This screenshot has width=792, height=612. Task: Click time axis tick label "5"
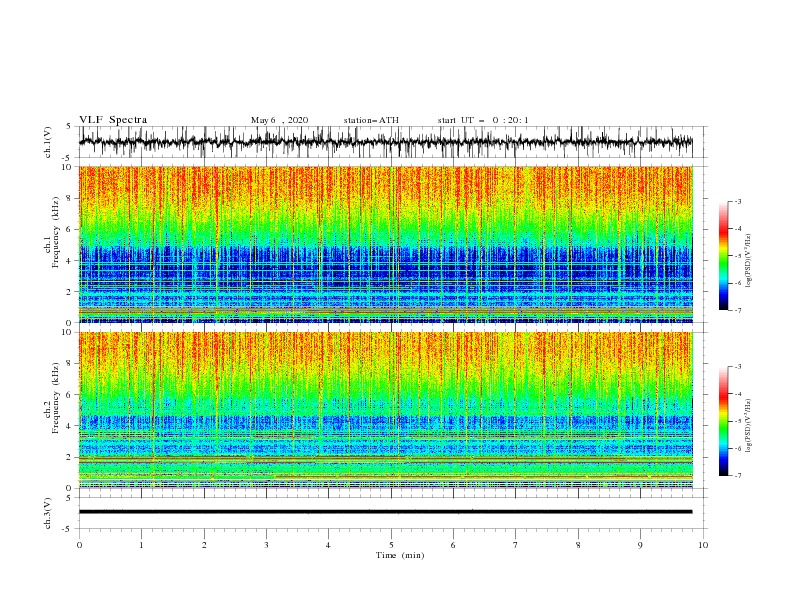(391, 545)
